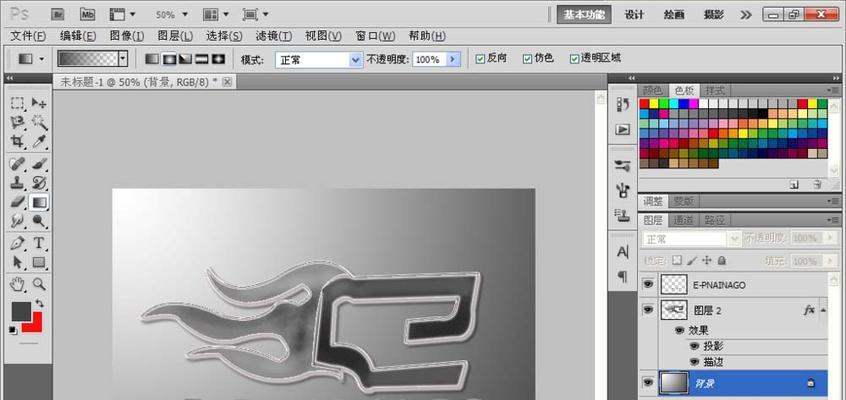Select the Magic Wand tool
The width and height of the screenshot is (846, 400).
(39, 122)
